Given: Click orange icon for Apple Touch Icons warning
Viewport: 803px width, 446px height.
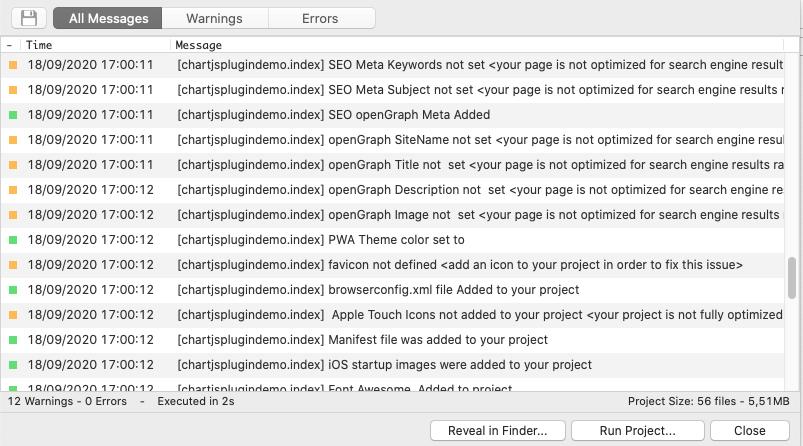Looking at the screenshot, I should 13,315.
